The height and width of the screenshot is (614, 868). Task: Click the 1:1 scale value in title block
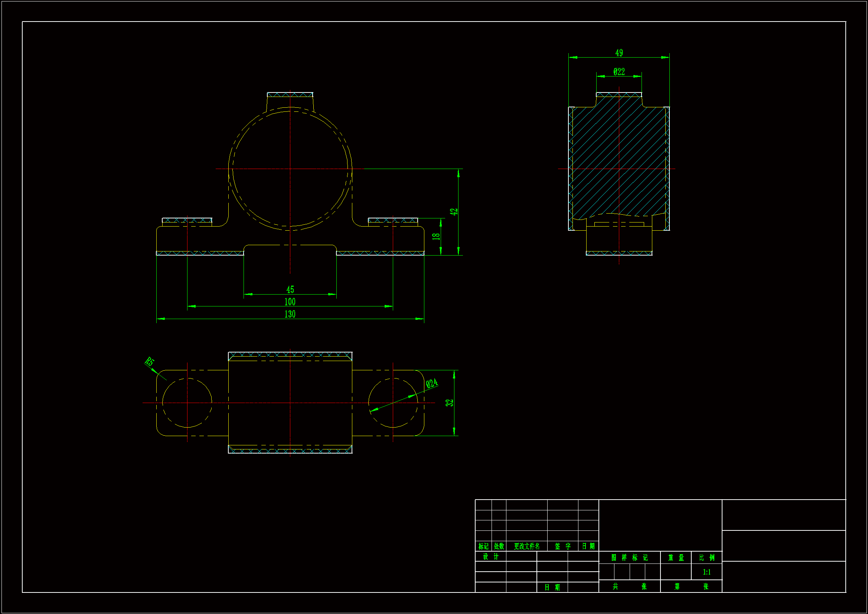coord(707,572)
